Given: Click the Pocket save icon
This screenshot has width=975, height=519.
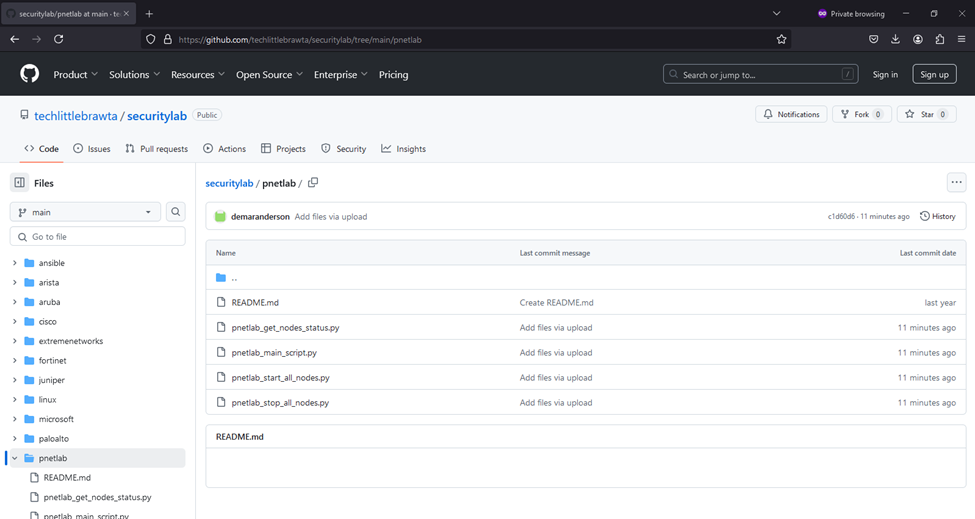Looking at the screenshot, I should [874, 39].
